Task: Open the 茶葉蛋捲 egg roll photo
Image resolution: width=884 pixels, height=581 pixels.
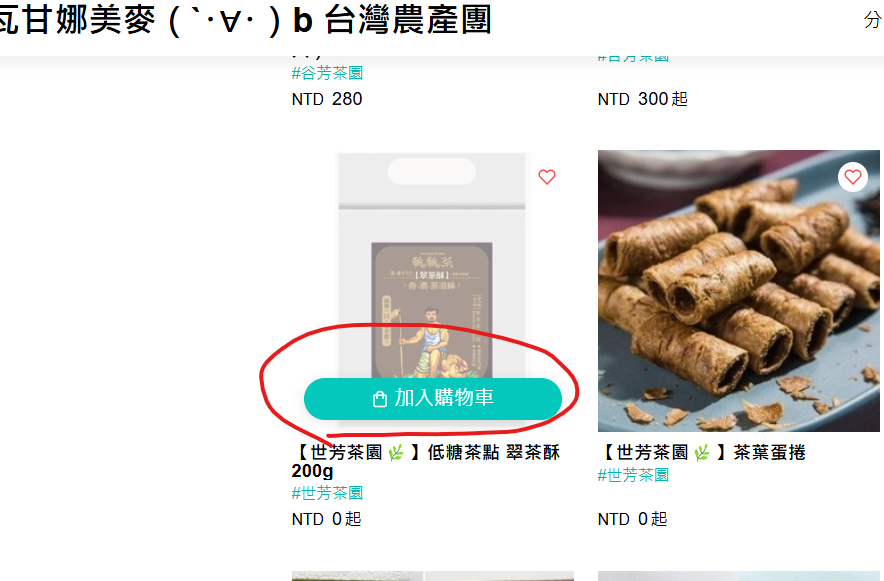Action: pyautogui.click(x=739, y=291)
